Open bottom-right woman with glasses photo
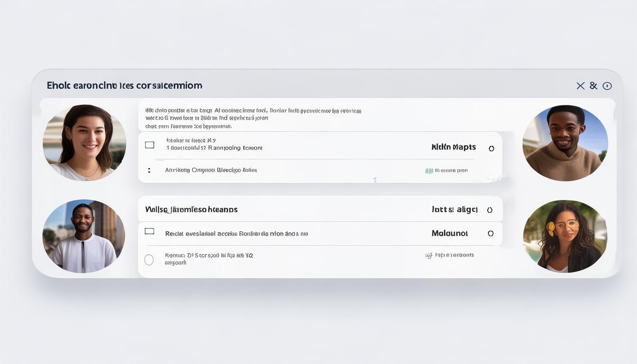 point(565,236)
